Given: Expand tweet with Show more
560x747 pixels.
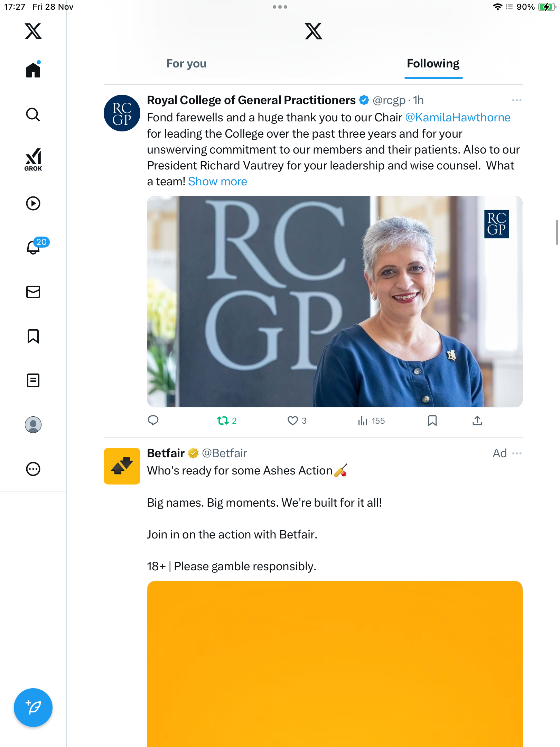Looking at the screenshot, I should (217, 182).
